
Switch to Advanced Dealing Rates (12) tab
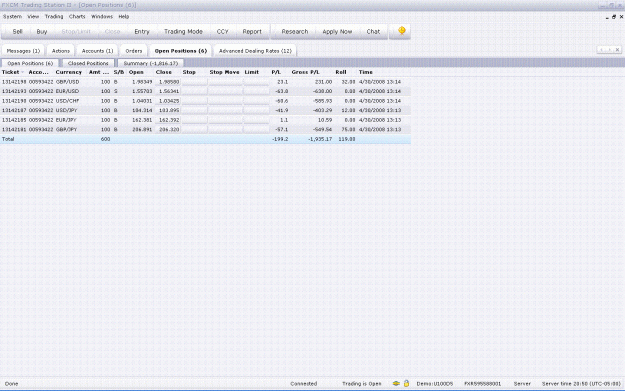[255, 51]
